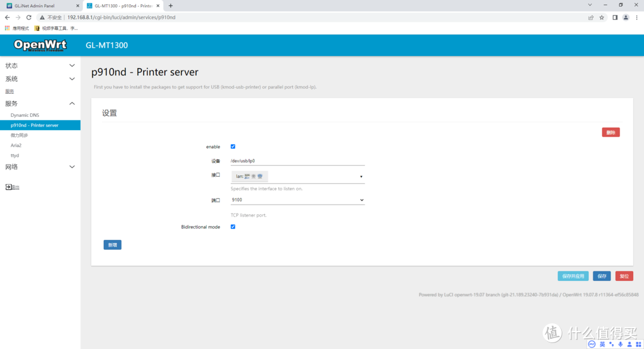Click the browser reload page icon
This screenshot has height=349, width=644.
[29, 17]
